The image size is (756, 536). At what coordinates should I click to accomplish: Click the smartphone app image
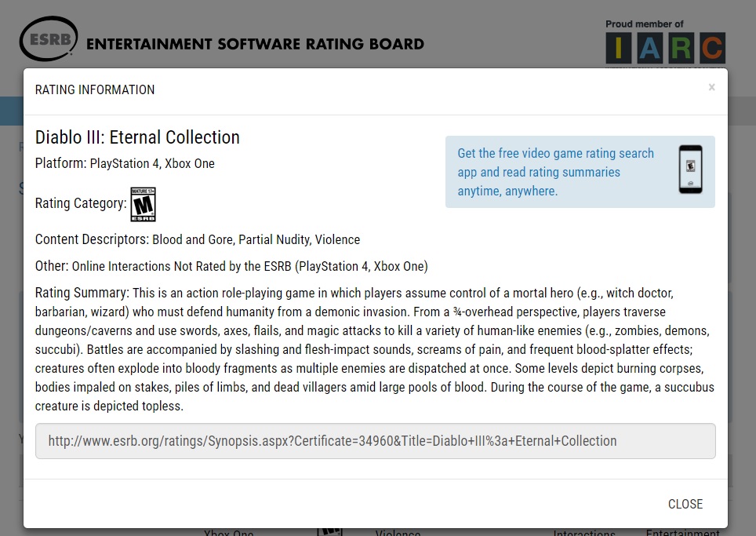pyautogui.click(x=690, y=170)
